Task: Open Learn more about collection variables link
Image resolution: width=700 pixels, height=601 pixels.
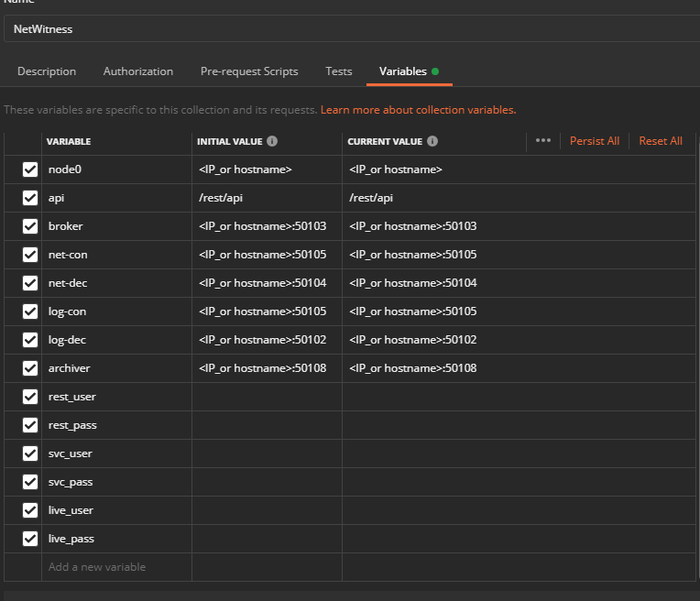Action: click(x=418, y=110)
